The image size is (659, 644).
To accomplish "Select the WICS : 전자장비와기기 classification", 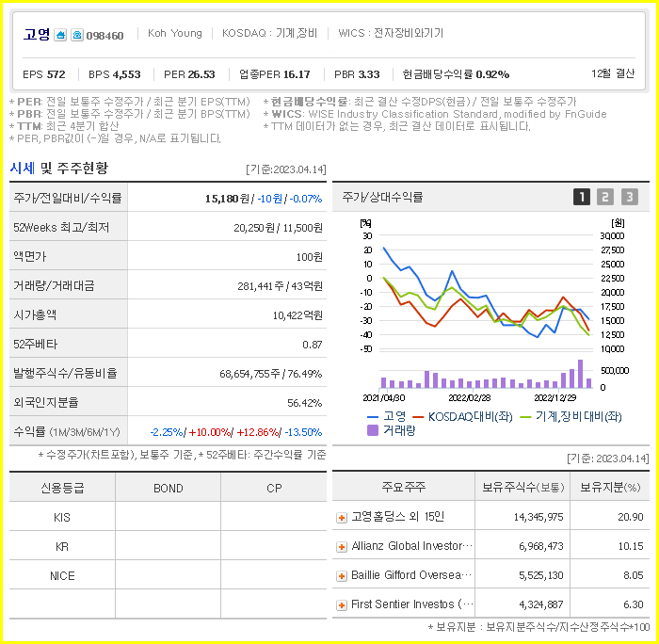I will [391, 33].
